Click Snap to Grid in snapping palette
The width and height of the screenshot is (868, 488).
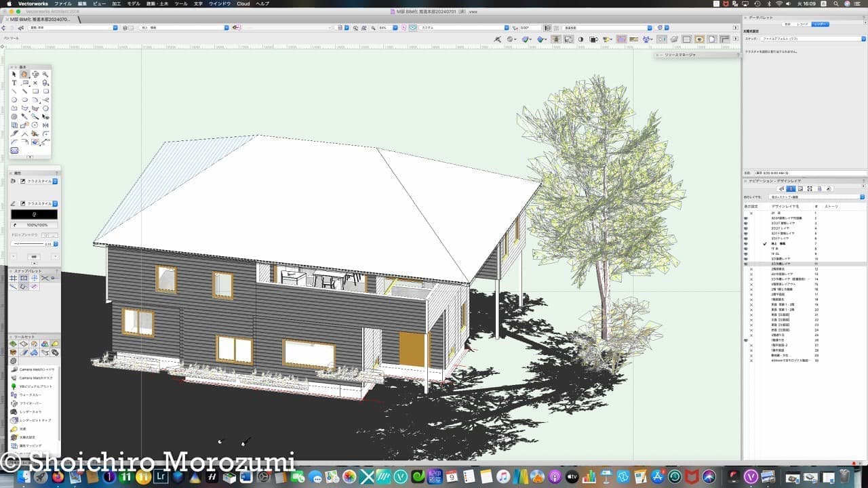[14, 278]
